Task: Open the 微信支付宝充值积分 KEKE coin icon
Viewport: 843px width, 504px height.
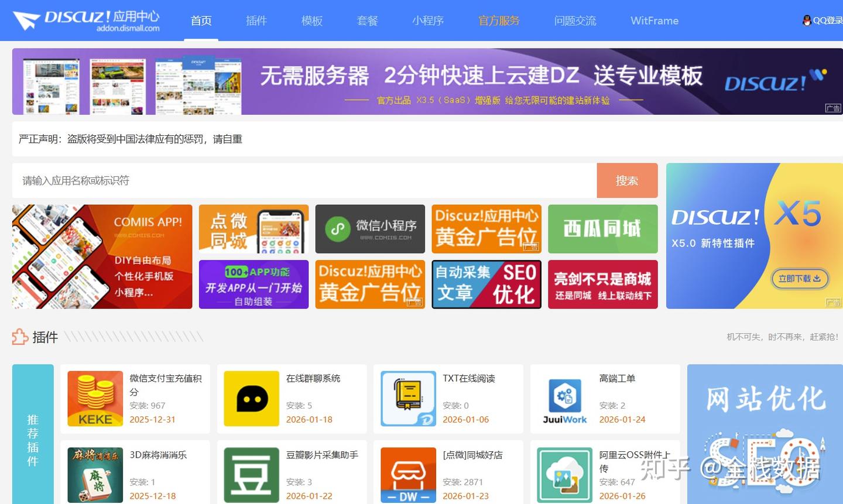Action: click(x=95, y=398)
